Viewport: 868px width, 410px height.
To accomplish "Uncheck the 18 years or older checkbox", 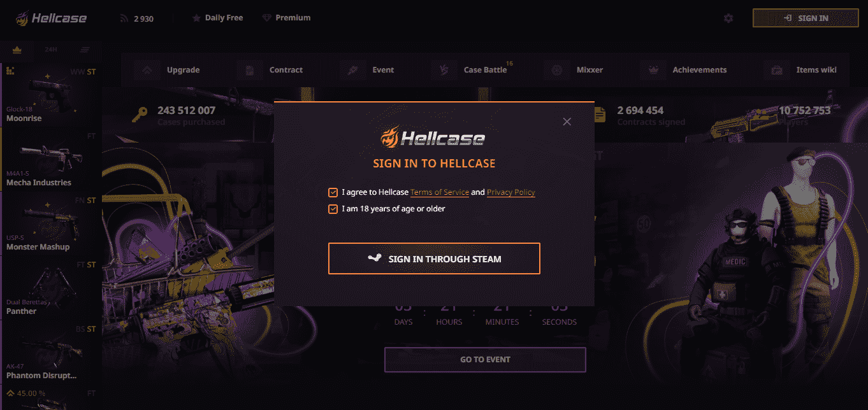I will pyautogui.click(x=333, y=209).
